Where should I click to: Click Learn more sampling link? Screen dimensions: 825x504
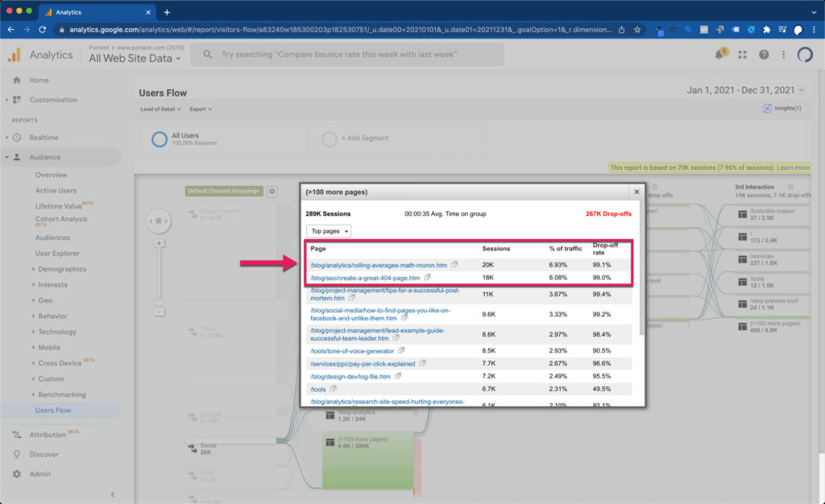coord(793,167)
